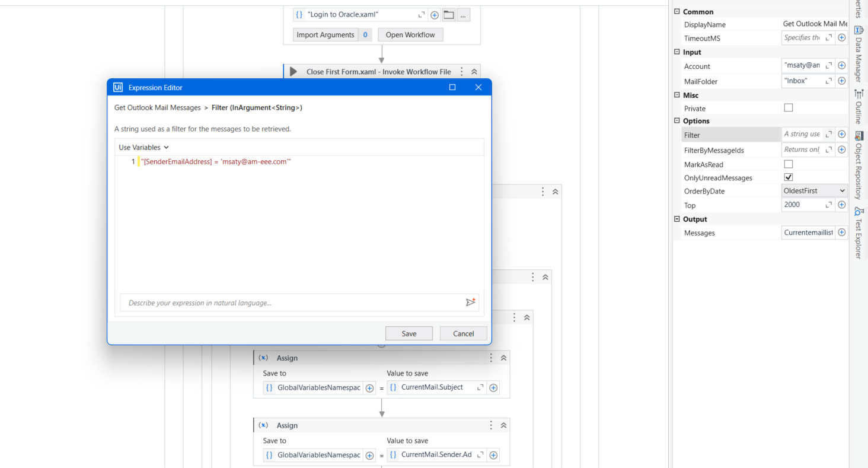Cancel the Expression Editor dialog
Viewport: 868px width, 468px height.
(464, 333)
